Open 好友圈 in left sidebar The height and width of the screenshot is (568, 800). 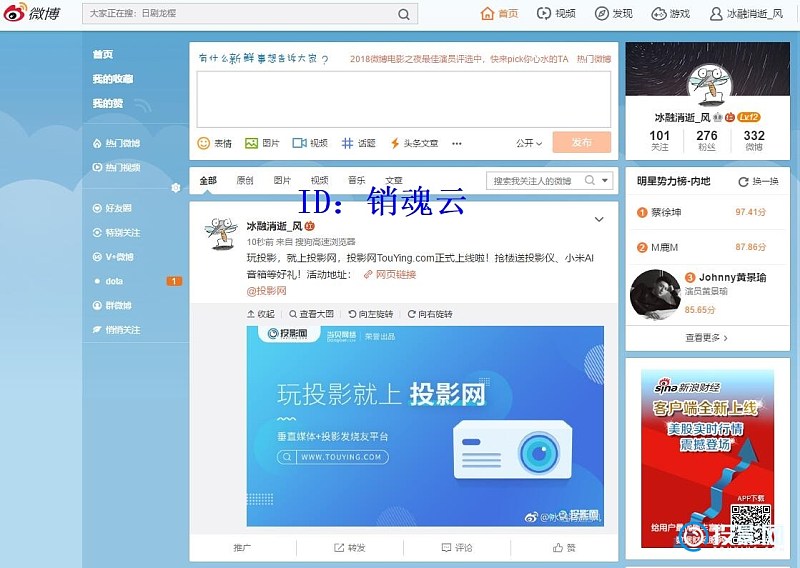[x=112, y=208]
